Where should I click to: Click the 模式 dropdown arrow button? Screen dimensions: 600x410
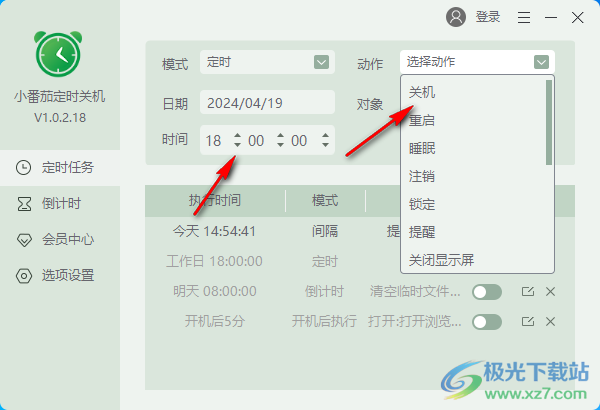[x=321, y=62]
